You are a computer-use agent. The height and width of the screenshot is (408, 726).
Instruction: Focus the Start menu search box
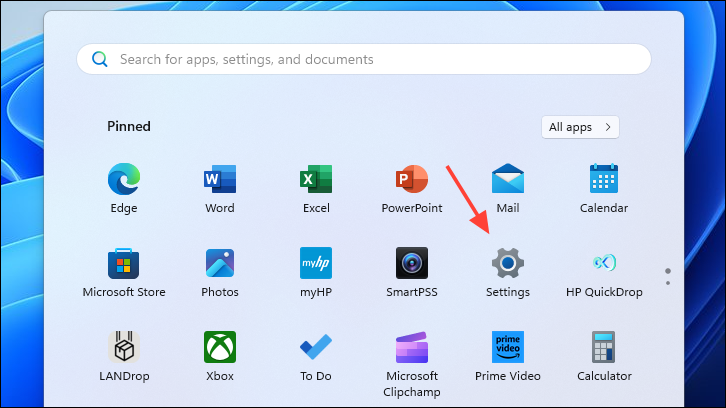[364, 59]
